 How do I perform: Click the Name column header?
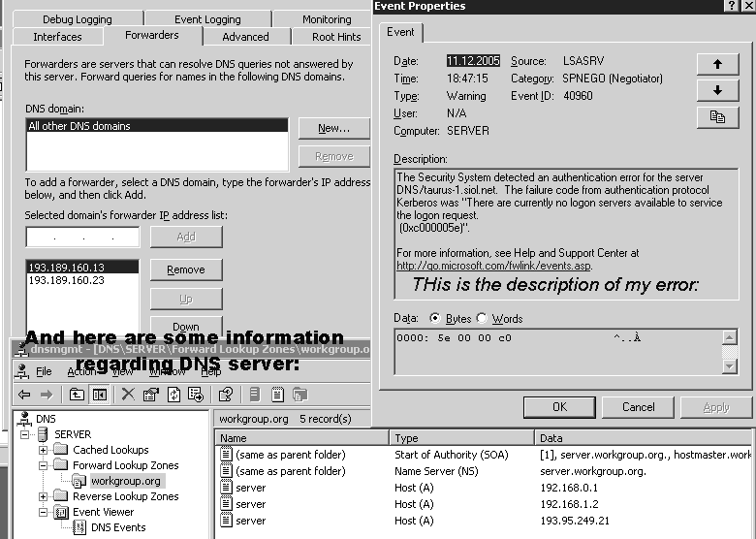click(301, 438)
